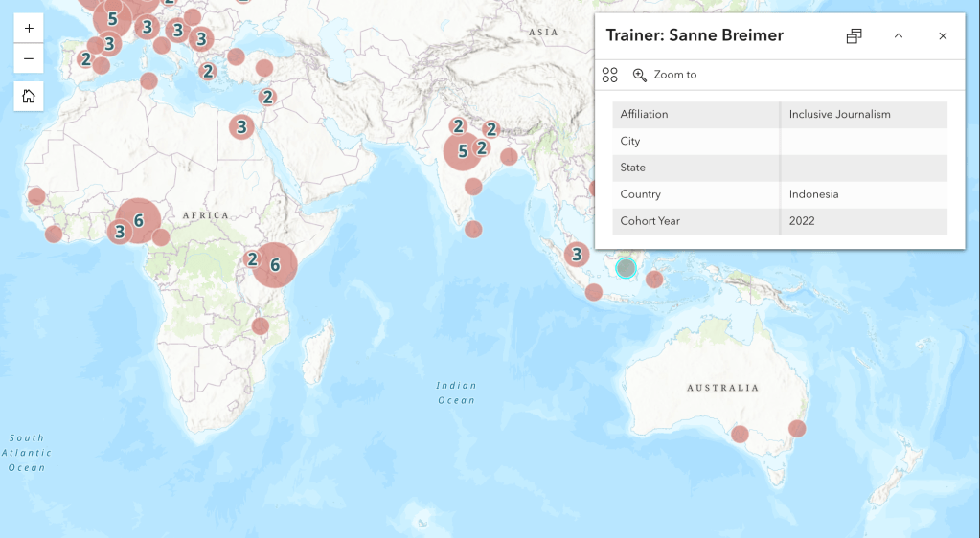Click the popup title Trainer: Sanne Breimer

coord(695,35)
